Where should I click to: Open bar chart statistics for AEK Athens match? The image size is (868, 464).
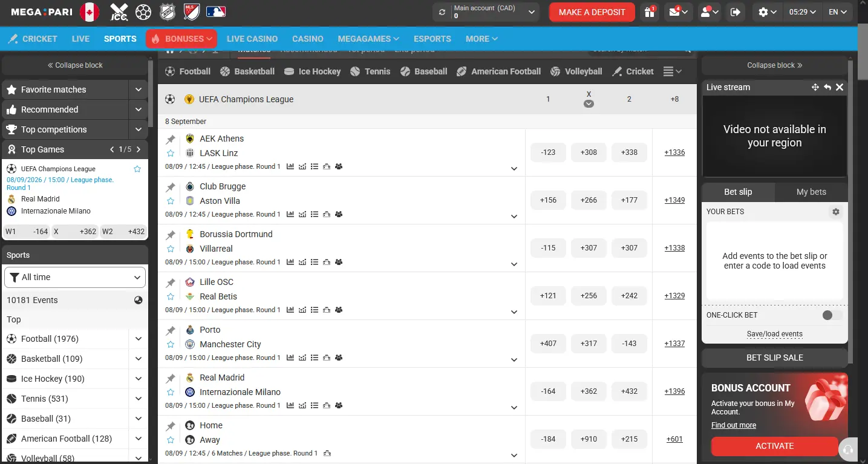coord(290,166)
